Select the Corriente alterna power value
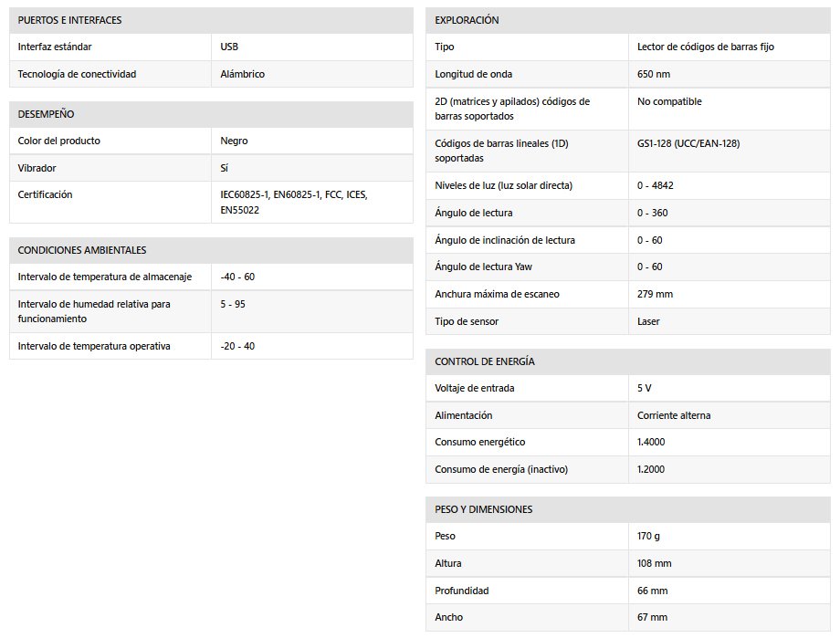This screenshot has width=840, height=638. [x=674, y=415]
